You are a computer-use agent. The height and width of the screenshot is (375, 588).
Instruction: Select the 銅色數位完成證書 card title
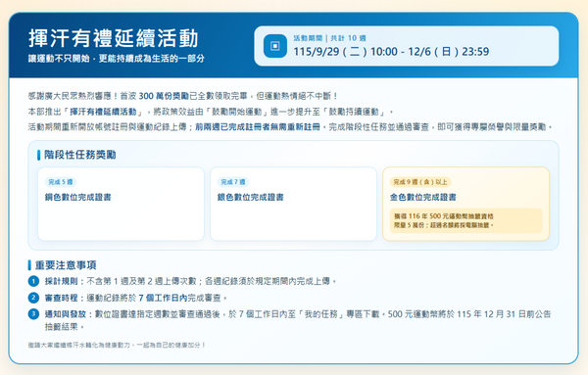pos(78,198)
